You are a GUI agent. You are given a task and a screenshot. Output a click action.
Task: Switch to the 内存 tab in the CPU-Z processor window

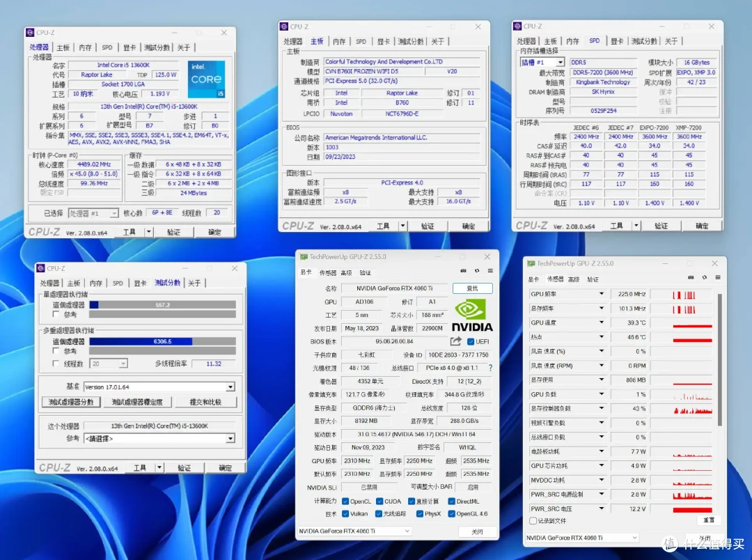coord(86,47)
